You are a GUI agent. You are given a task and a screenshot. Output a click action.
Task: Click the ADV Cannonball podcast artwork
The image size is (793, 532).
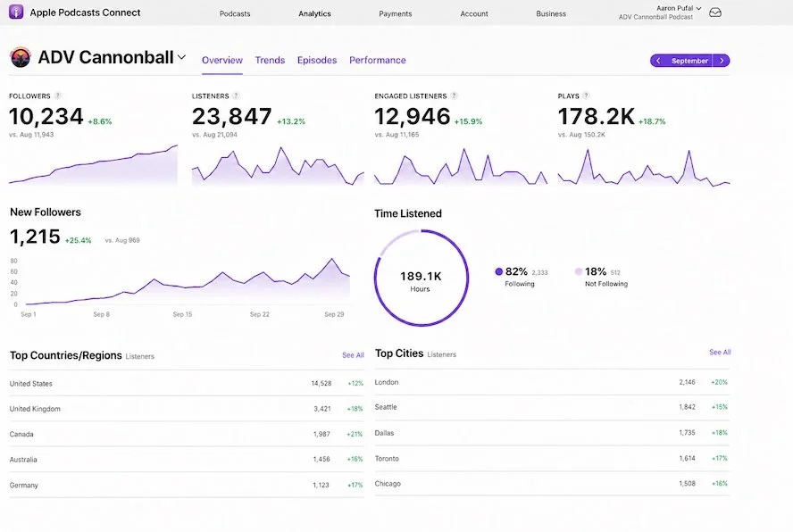pyautogui.click(x=21, y=58)
